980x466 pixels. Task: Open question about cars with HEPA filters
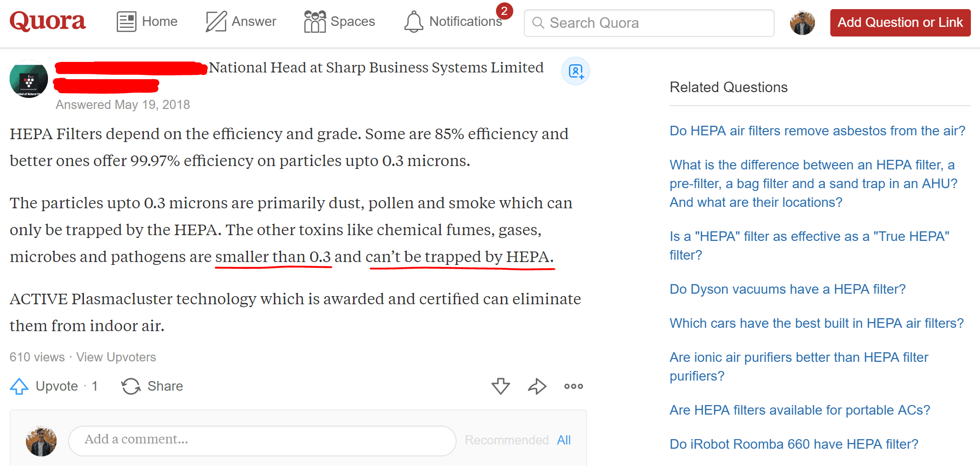(816, 323)
